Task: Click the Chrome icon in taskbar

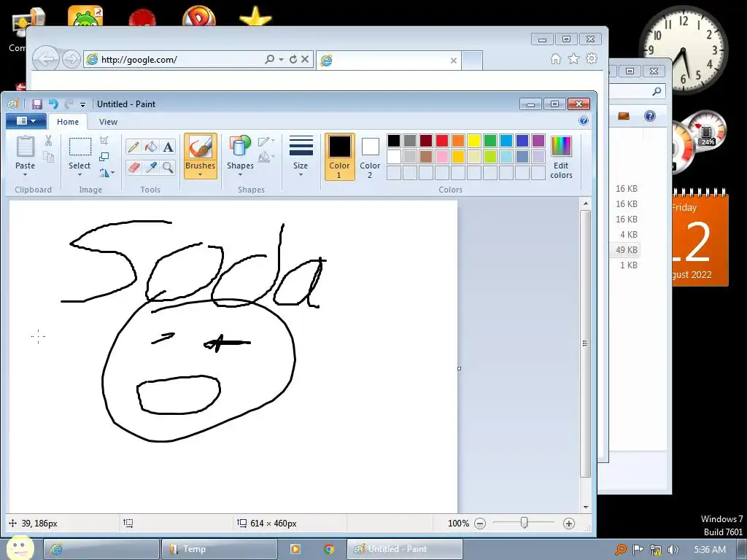Action: (x=329, y=549)
